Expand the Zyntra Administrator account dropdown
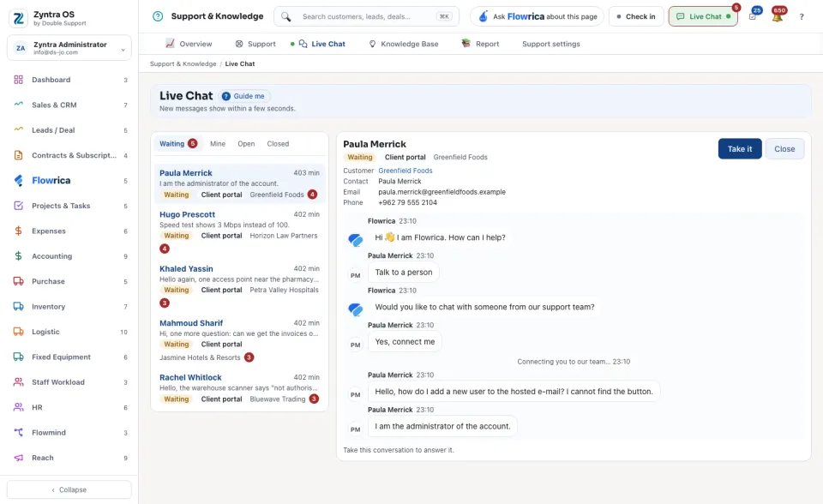 coord(69,48)
